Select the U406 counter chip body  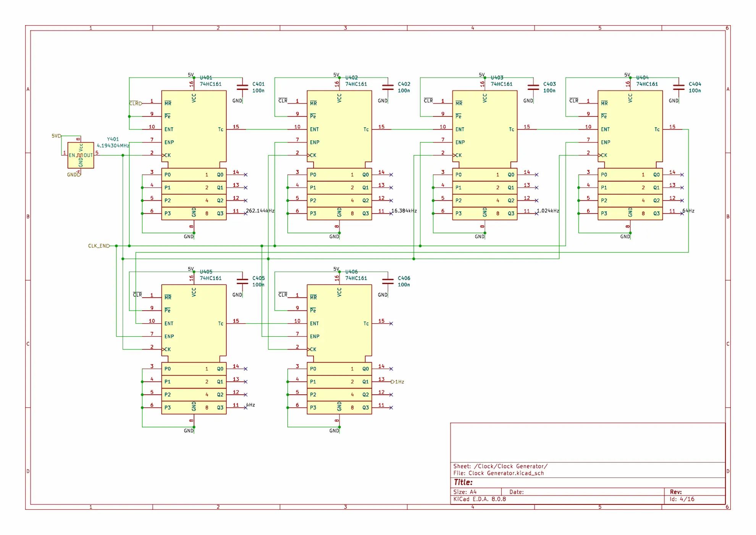click(x=339, y=349)
